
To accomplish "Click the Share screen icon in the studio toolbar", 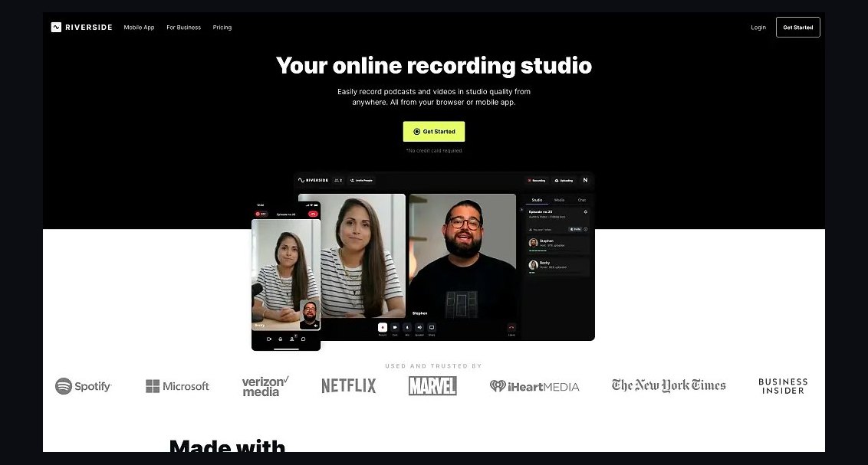I will [432, 327].
